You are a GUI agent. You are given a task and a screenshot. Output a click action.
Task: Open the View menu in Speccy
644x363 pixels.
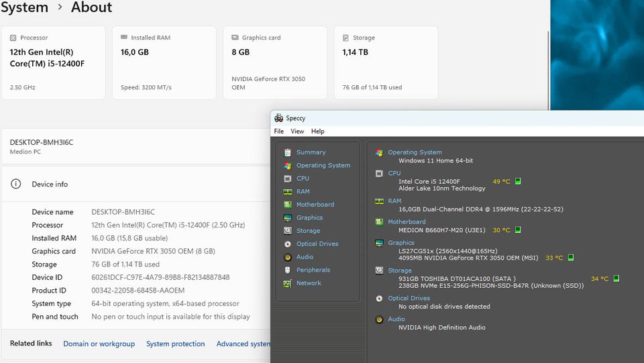pyautogui.click(x=297, y=132)
